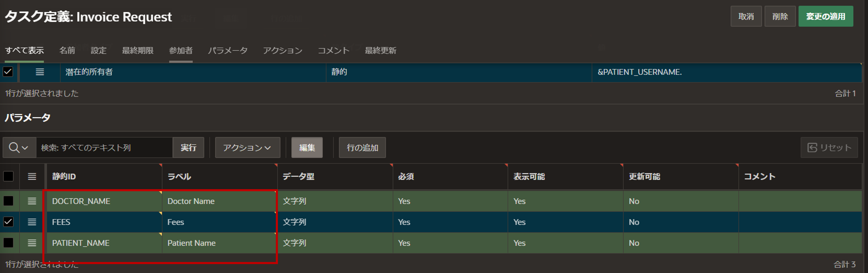868x273 pixels.
Task: Check the DOCTOR_NAME row checkbox
Action: [8, 201]
